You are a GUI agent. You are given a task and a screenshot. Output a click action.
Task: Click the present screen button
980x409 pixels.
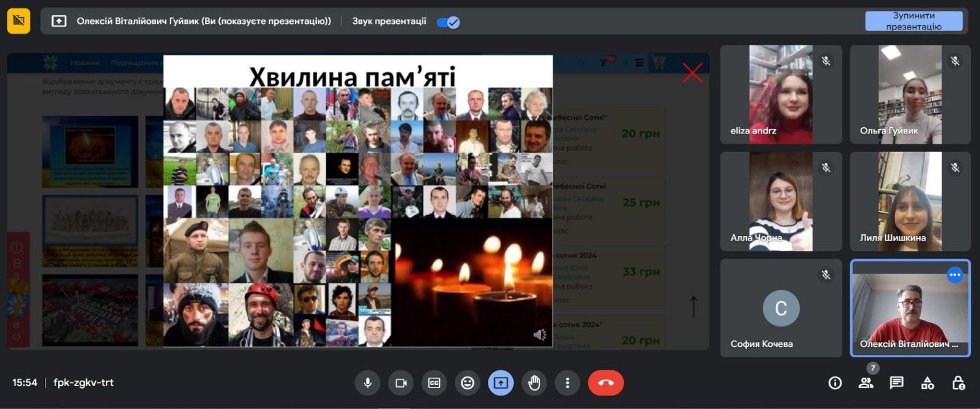click(501, 383)
